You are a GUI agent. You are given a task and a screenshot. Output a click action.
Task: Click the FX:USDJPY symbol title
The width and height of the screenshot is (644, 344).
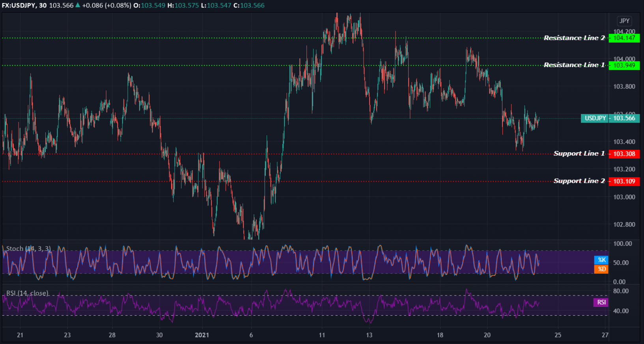click(x=19, y=6)
